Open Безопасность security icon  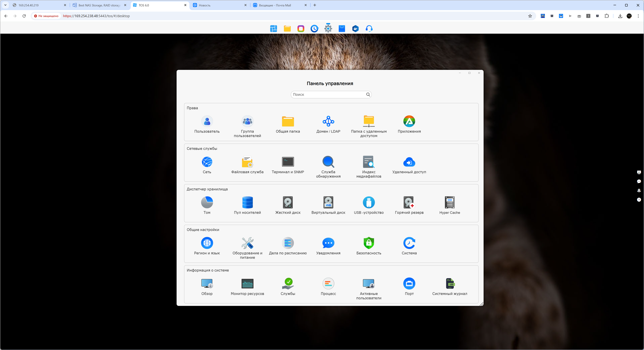tap(369, 243)
